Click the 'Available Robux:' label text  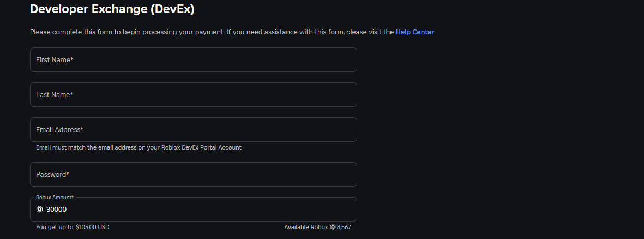[x=306, y=227]
